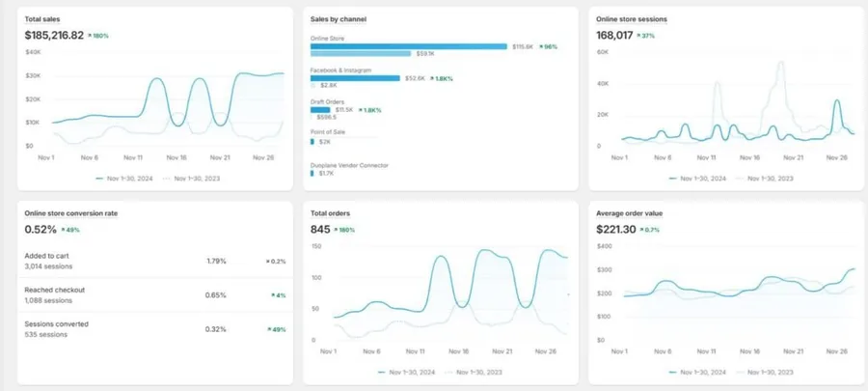Click the 1.8K% badge beside $52.6K
Image resolution: width=868 pixels, height=391 pixels.
[441, 78]
